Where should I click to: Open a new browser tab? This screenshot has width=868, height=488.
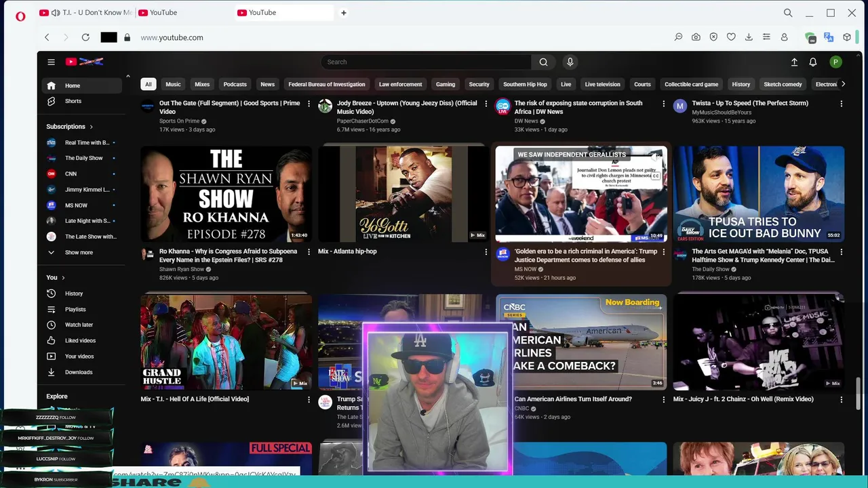click(344, 12)
